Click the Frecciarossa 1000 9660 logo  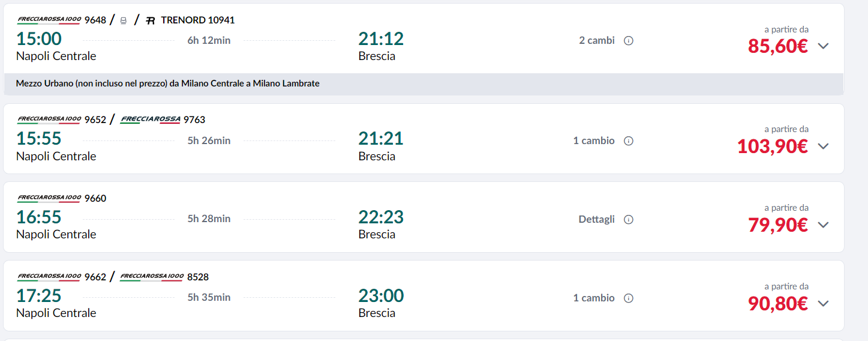click(x=49, y=198)
